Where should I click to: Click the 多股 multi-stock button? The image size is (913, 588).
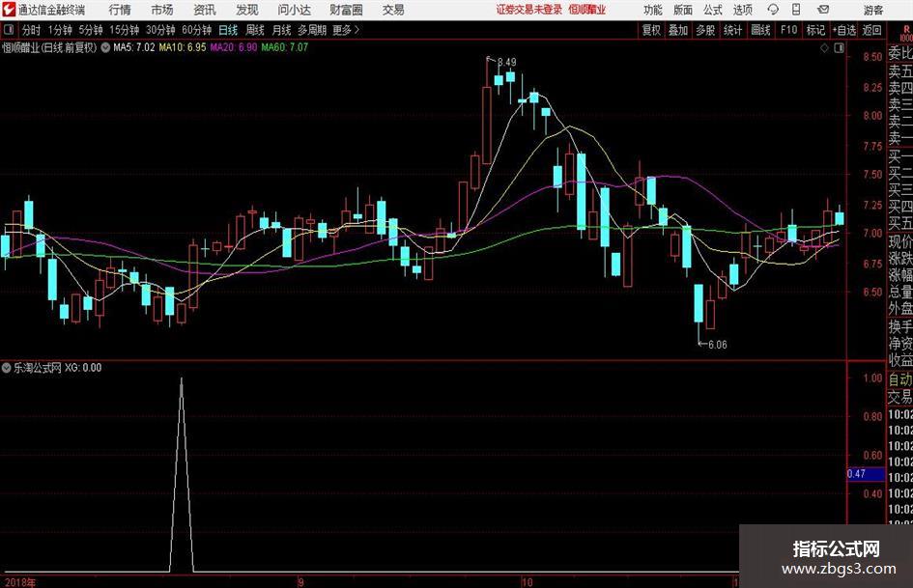[705, 30]
